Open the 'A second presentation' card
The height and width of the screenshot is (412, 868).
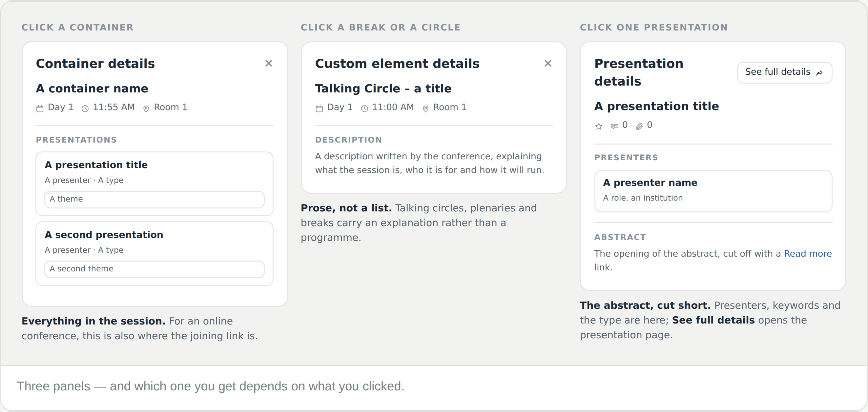point(154,253)
